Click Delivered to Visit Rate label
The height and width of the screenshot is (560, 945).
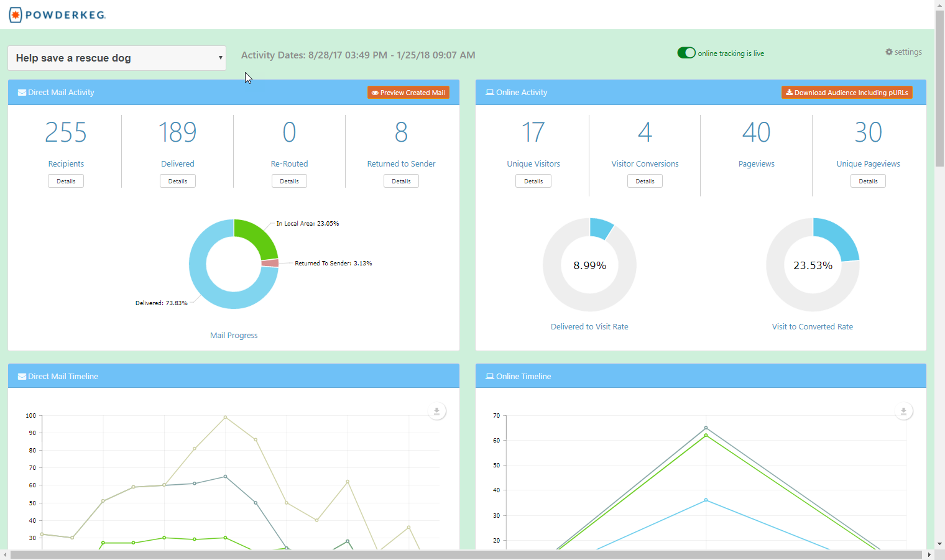[x=589, y=326]
